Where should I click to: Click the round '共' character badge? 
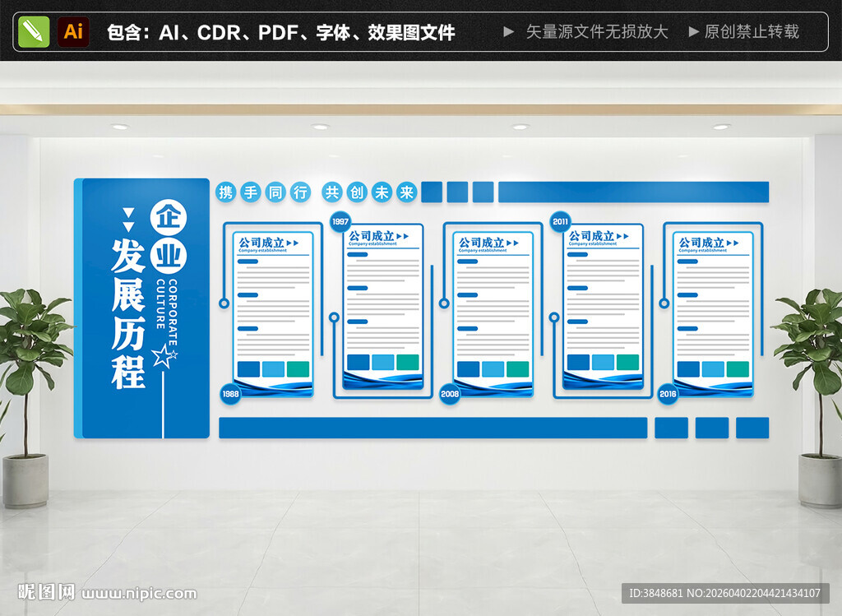coord(332,192)
